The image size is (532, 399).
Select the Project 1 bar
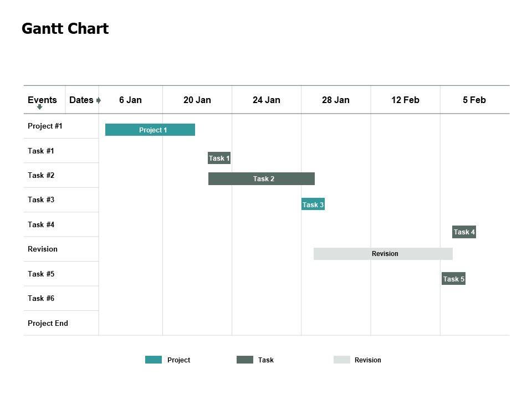coord(150,130)
